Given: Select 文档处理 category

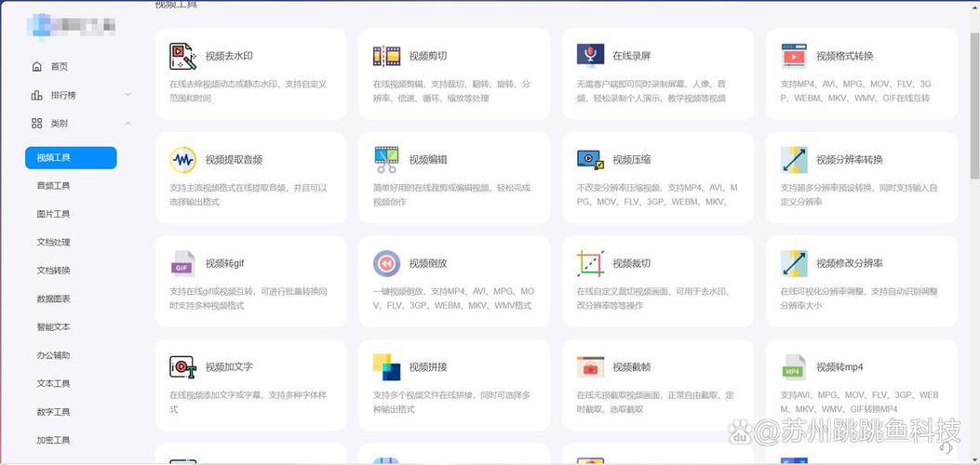Looking at the screenshot, I should point(54,242).
